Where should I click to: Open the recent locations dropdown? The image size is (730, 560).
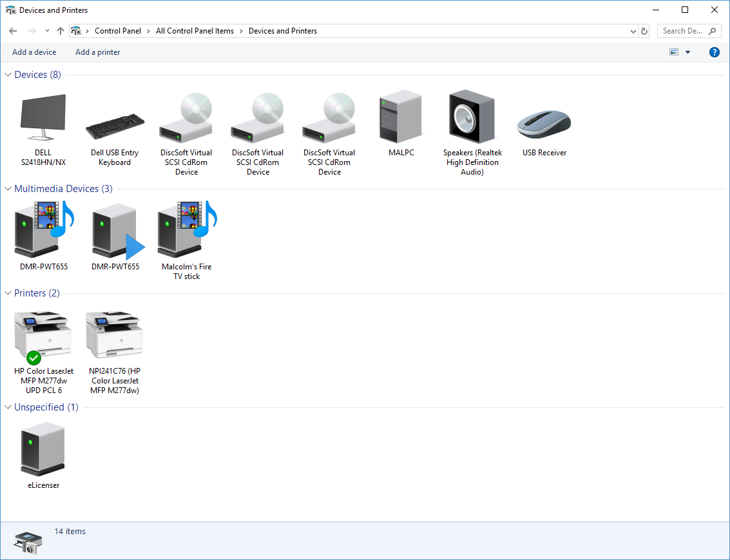[47, 31]
